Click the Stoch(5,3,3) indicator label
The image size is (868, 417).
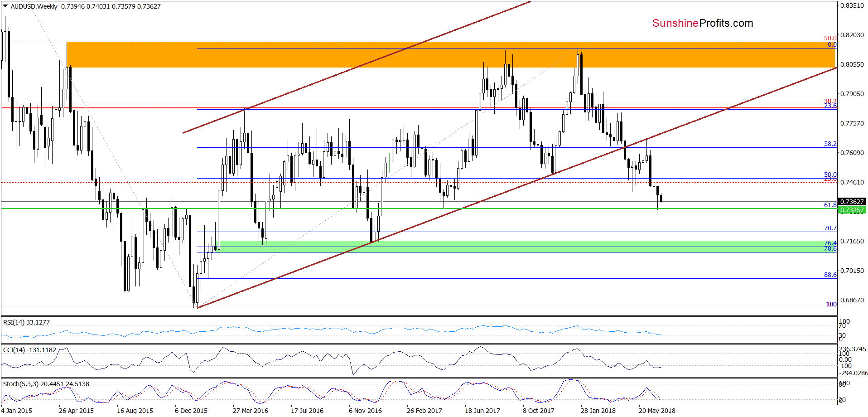46,384
